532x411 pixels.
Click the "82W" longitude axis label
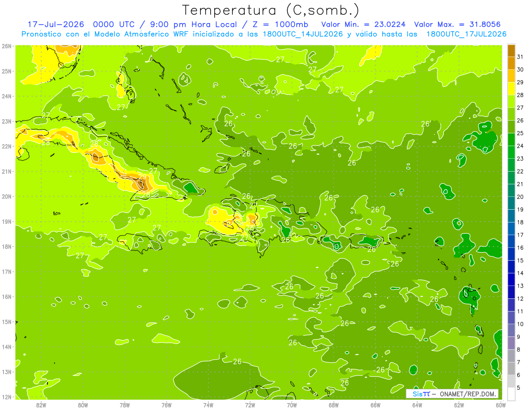click(41, 405)
